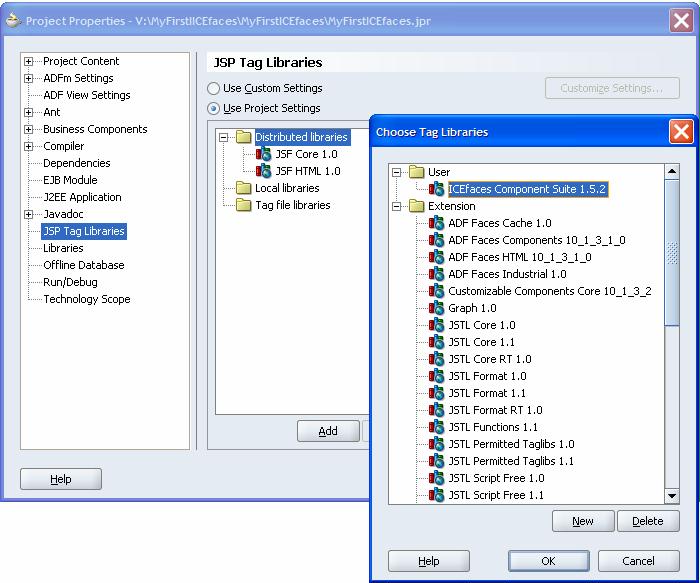The width and height of the screenshot is (700, 583).
Task: Expand the Javadoc node
Action: point(29,214)
